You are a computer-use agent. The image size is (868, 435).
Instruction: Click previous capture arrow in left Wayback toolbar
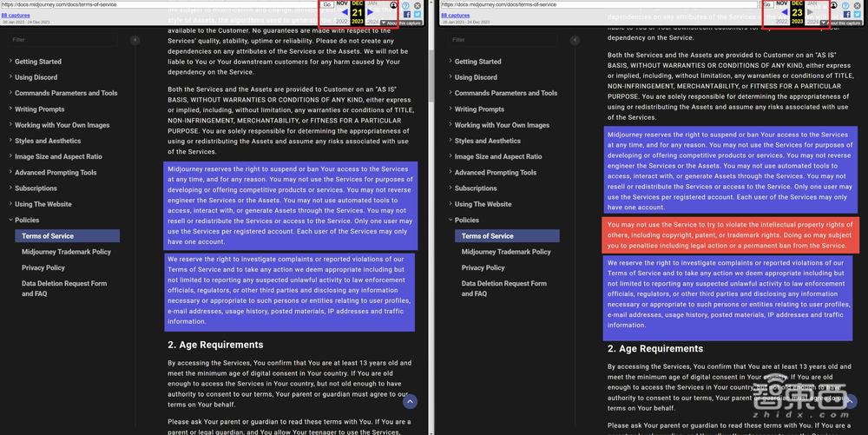coord(344,12)
